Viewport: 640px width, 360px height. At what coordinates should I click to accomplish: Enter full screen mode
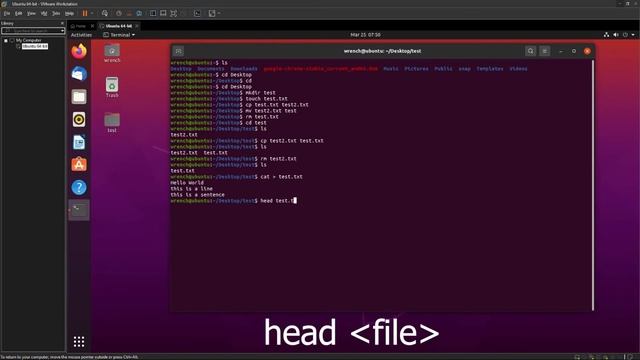pos(173,13)
